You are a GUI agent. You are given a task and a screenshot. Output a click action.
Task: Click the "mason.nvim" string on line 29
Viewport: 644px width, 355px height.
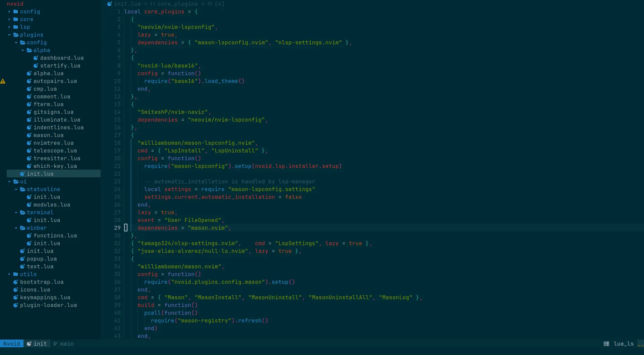point(208,228)
